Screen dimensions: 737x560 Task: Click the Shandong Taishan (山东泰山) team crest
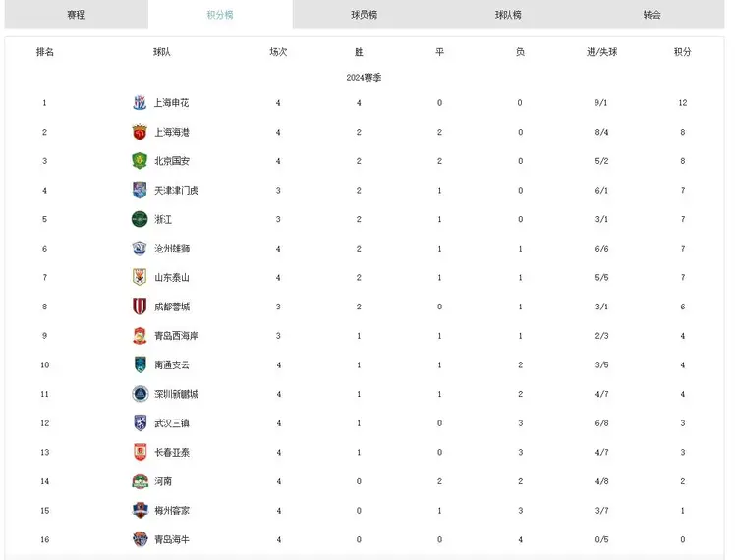pos(140,278)
